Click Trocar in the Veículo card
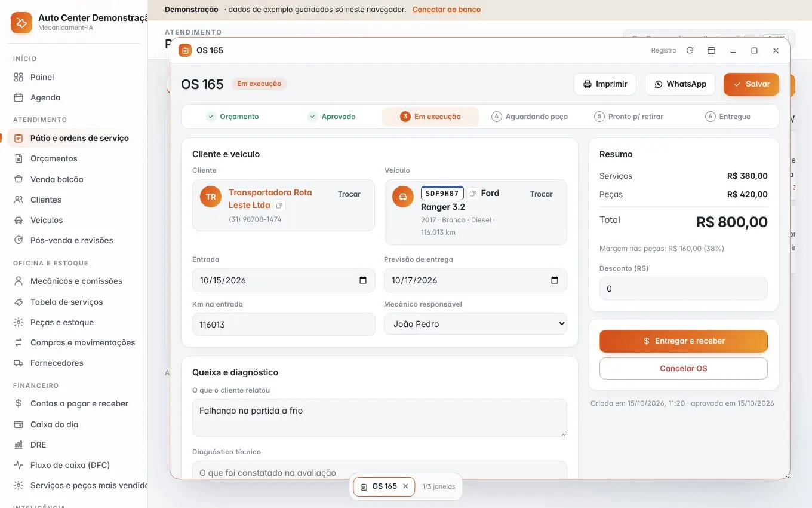Viewport: 812px width, 508px height. (542, 194)
